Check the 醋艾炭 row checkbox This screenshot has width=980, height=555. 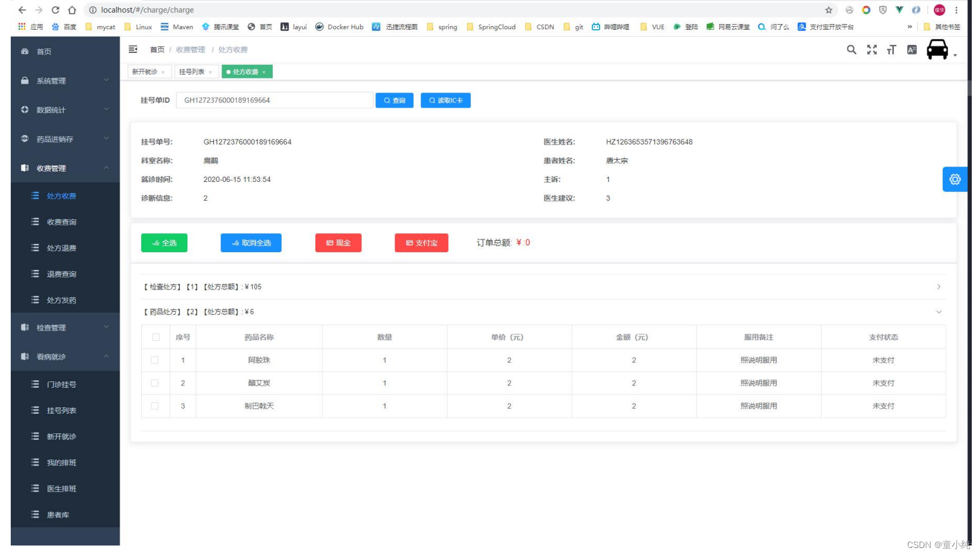click(x=154, y=383)
